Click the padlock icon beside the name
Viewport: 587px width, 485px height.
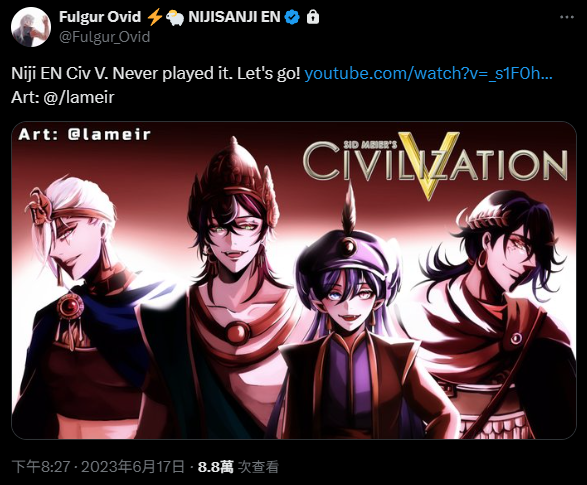coord(313,17)
